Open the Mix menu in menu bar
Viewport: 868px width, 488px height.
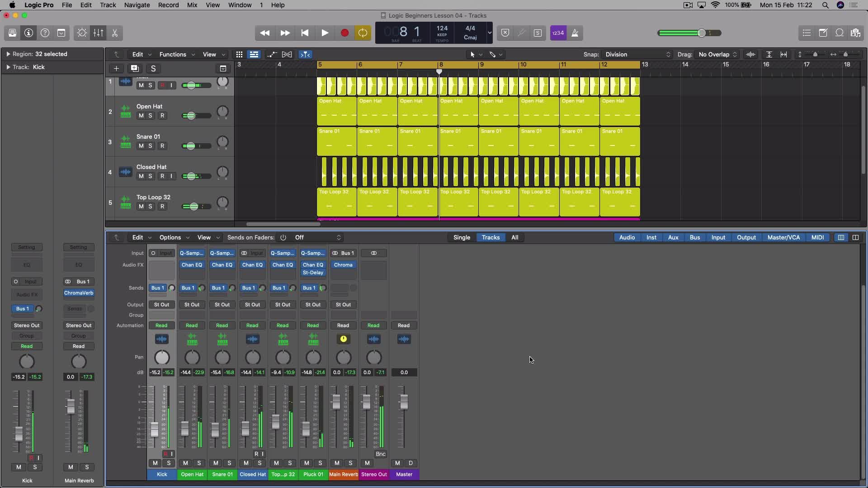pyautogui.click(x=192, y=5)
